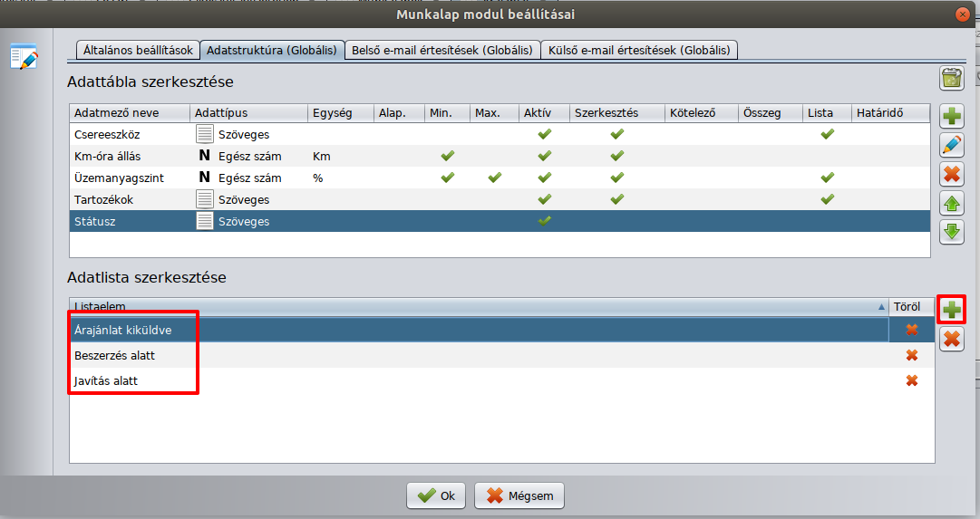
Task: Edit selected data field with pencil icon
Action: click(x=951, y=145)
